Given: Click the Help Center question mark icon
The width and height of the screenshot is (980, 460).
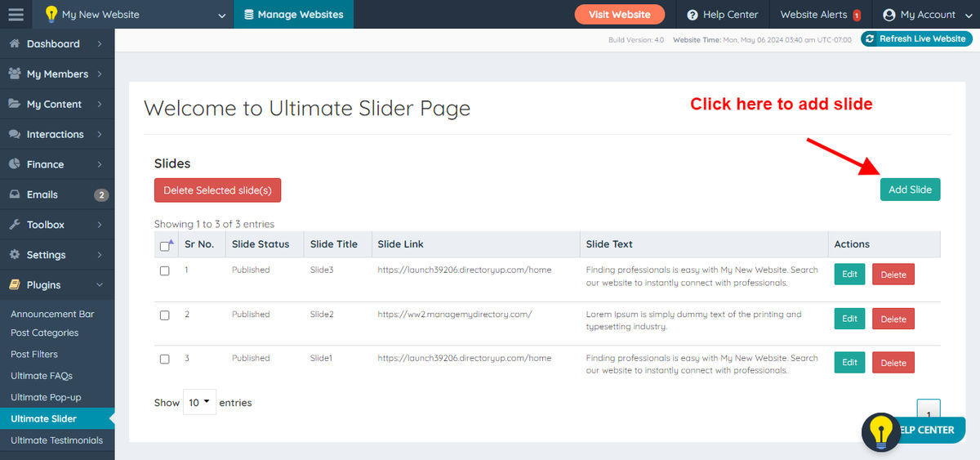Looking at the screenshot, I should pos(693,15).
